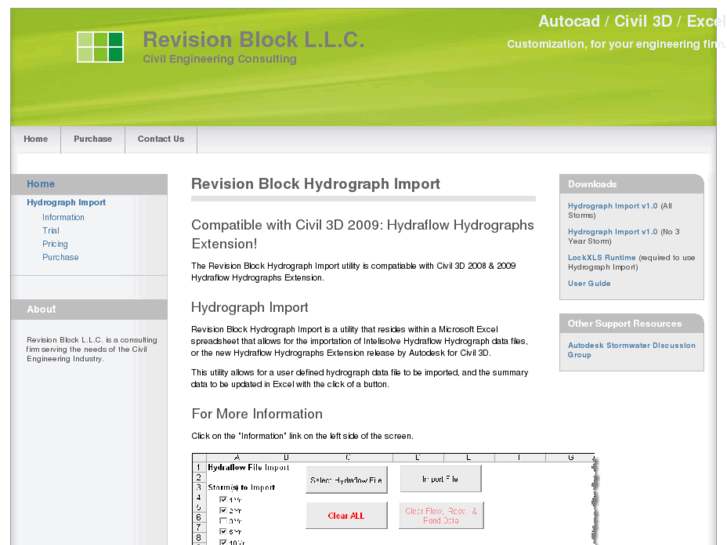Viewport: 727px width, 545px height.
Task: Select the Home heading in left sidebar
Action: point(41,184)
